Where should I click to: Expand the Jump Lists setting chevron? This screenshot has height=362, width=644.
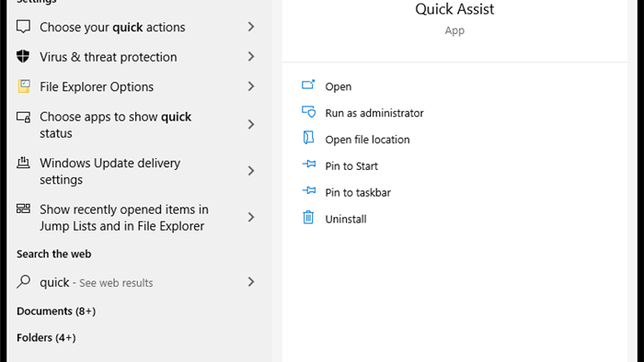click(x=251, y=217)
